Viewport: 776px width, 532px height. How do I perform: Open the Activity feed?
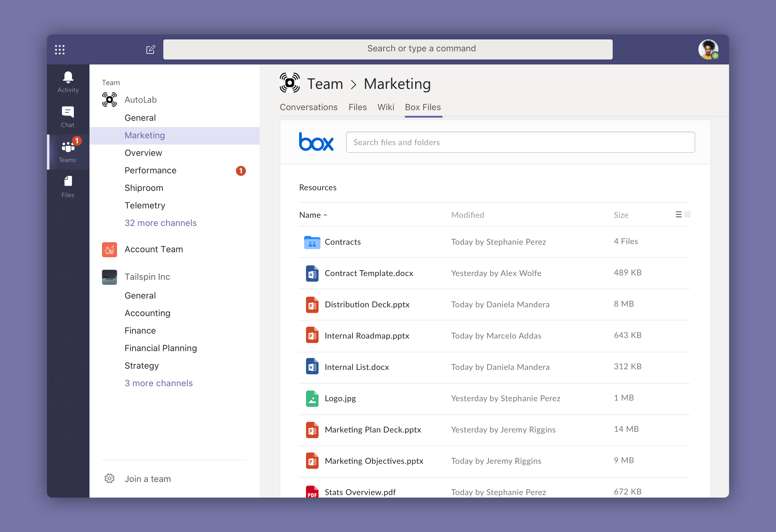[x=68, y=82]
